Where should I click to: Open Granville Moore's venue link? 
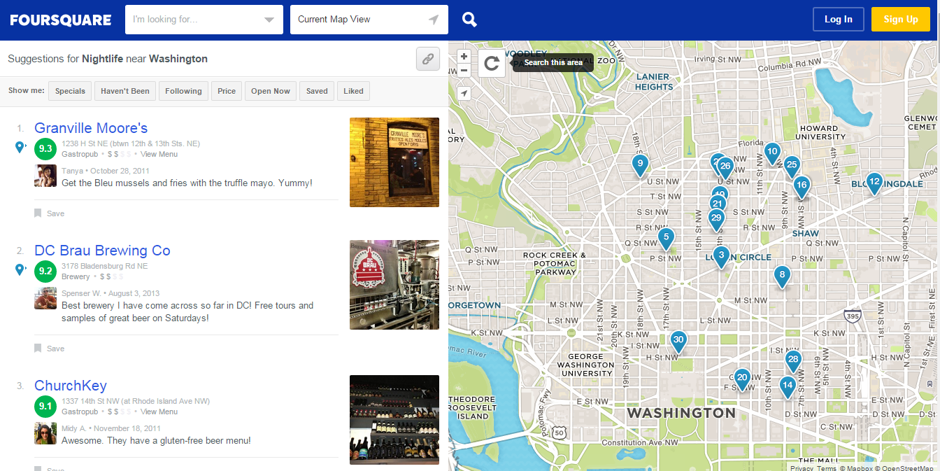[91, 128]
